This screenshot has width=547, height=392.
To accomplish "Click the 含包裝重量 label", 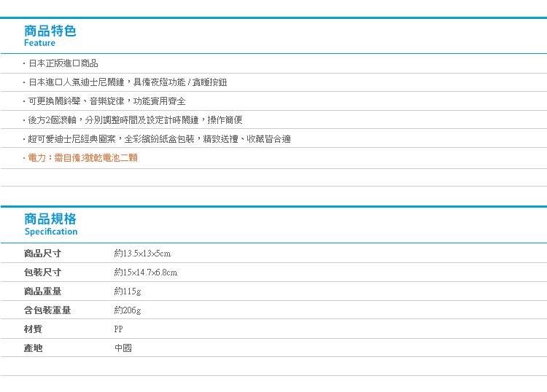I will pyautogui.click(x=47, y=310).
